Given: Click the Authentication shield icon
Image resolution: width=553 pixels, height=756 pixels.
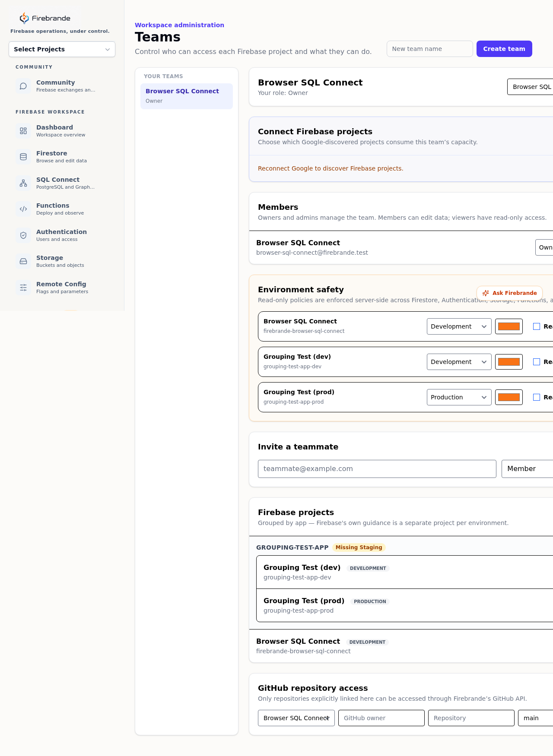Looking at the screenshot, I should click(x=23, y=235).
